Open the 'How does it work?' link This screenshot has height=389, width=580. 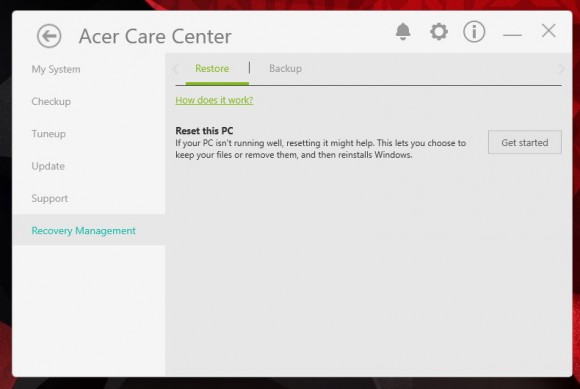click(x=214, y=100)
